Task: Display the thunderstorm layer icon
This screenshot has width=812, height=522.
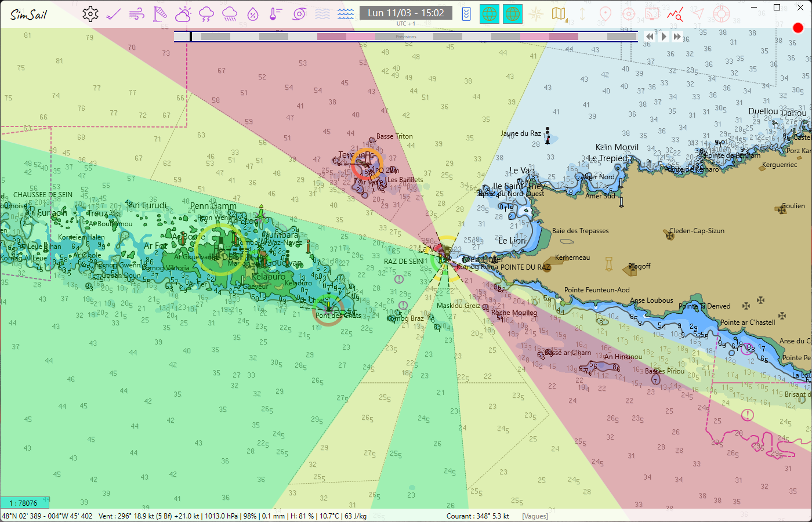Action: coord(206,14)
